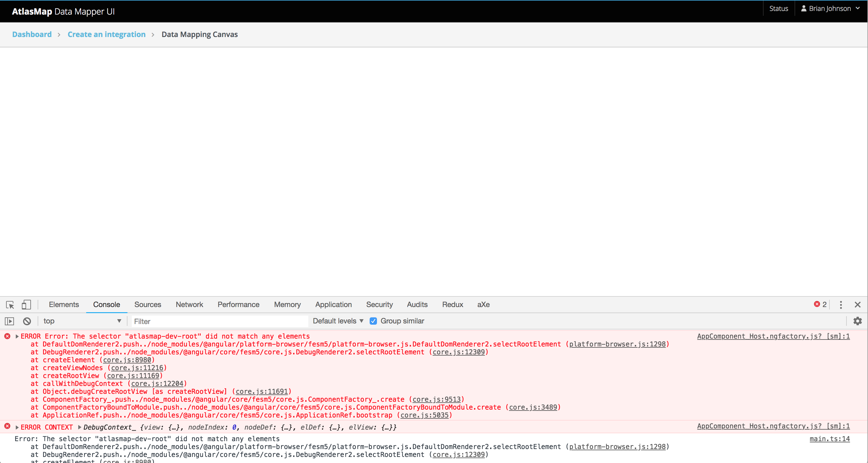This screenshot has width=868, height=463.
Task: Toggle the device emulation toolbar
Action: 26,304
